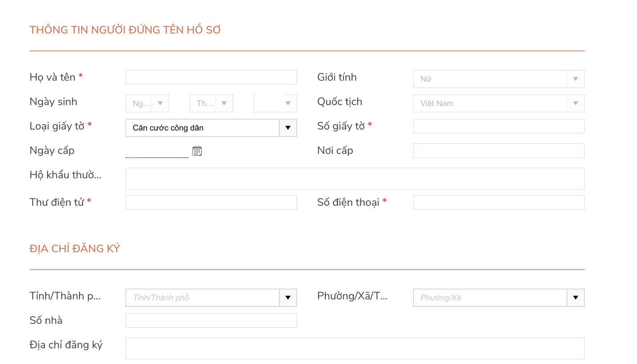Image resolution: width=637 pixels, height=364 pixels.
Task: Focus the Hộ khẩu thường trú text box
Action: coord(355,179)
